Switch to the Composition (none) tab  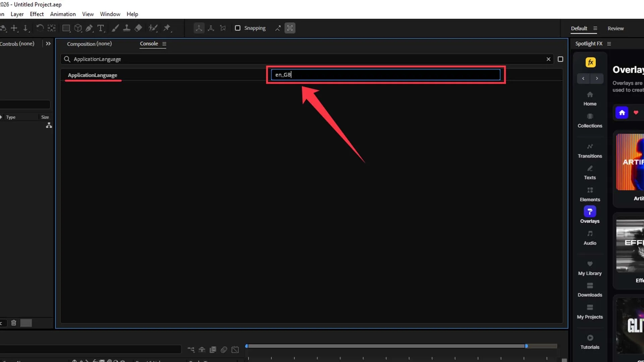tap(89, 44)
